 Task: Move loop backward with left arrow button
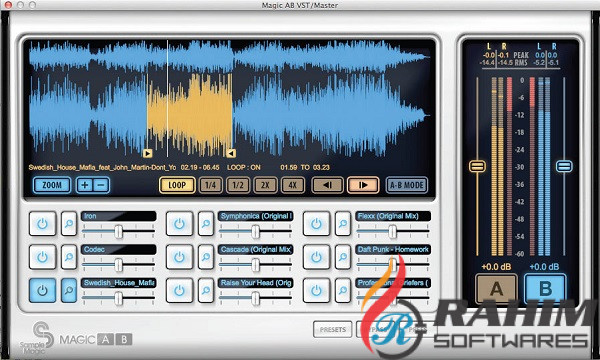point(328,185)
